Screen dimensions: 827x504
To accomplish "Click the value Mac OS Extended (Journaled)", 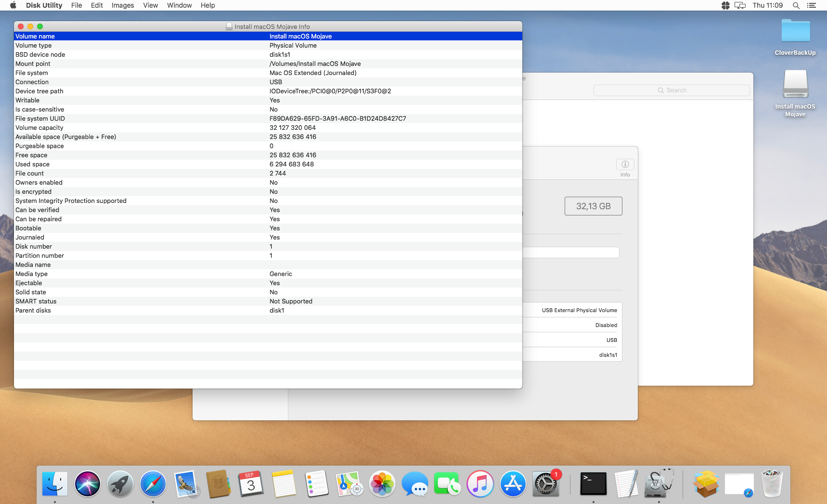I will pos(313,73).
